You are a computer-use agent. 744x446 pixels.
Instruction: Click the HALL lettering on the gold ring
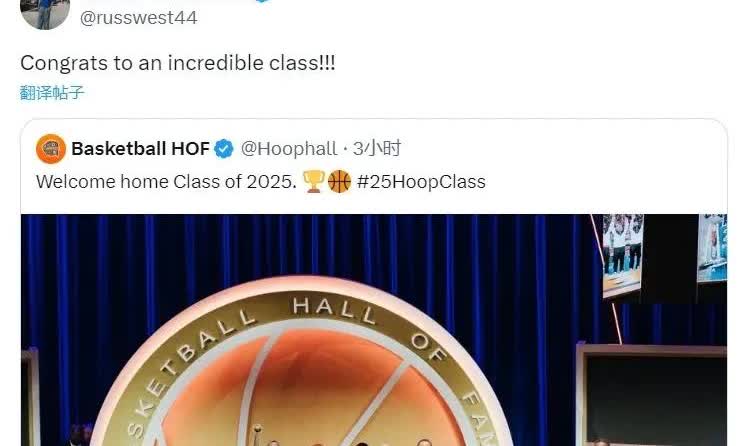tap(334, 310)
